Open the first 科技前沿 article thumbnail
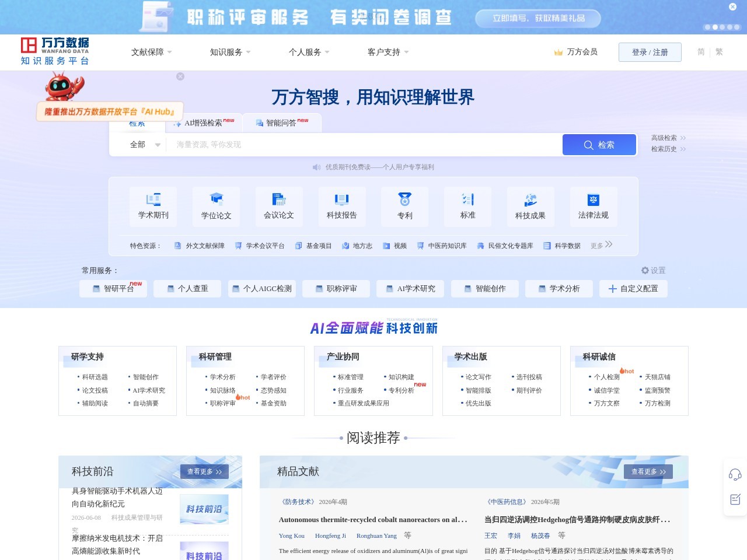The height and width of the screenshot is (560, 747). [x=204, y=509]
